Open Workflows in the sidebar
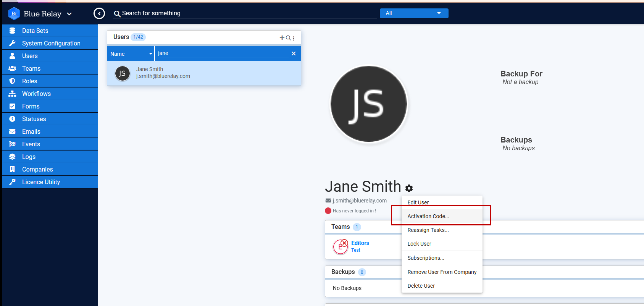 [50, 94]
